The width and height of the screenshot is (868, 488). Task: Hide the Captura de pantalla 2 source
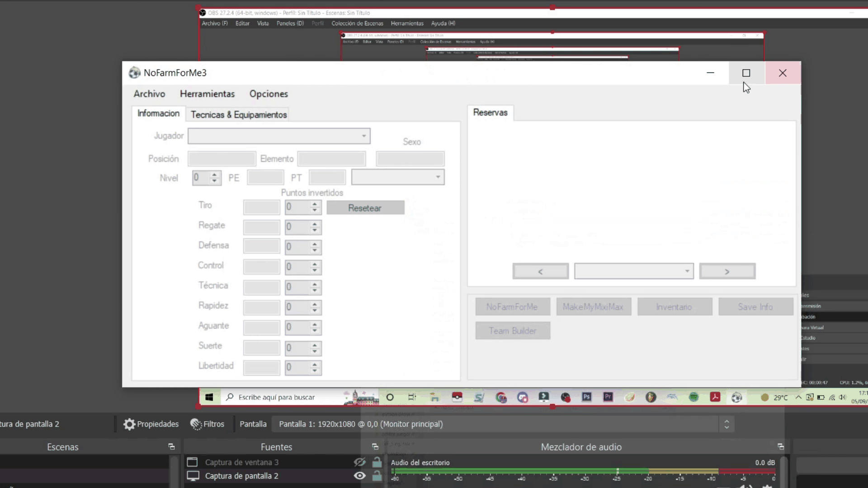[x=359, y=476]
